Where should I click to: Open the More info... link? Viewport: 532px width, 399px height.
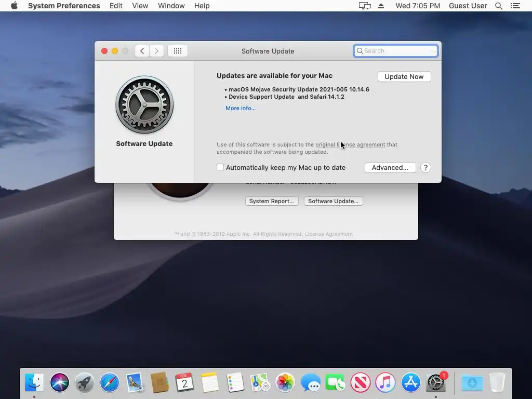click(241, 108)
